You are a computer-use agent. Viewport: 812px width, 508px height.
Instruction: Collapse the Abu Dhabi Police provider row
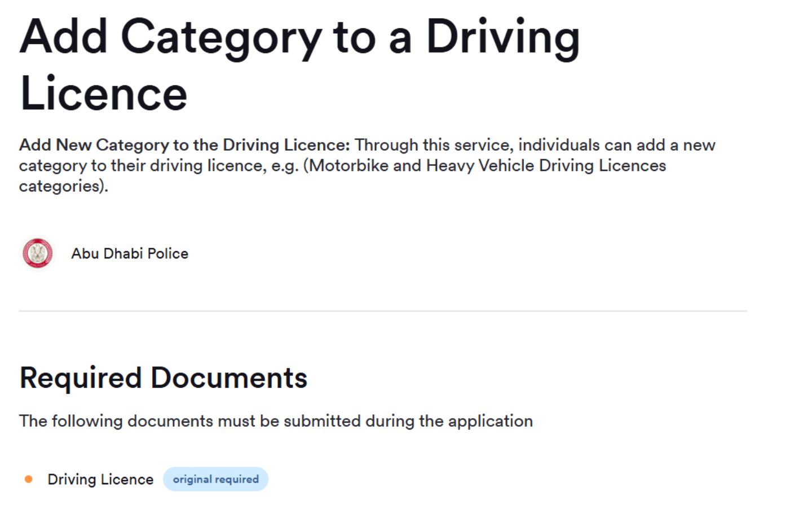[130, 253]
